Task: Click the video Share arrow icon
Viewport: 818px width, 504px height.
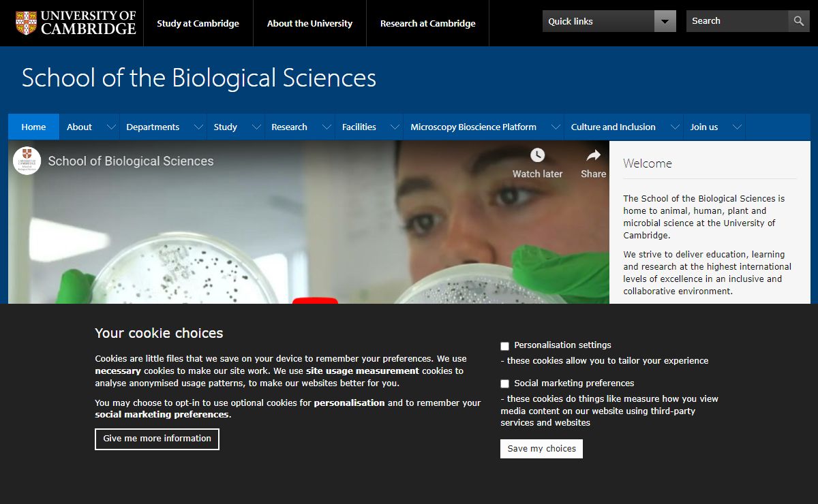Action: click(x=594, y=155)
